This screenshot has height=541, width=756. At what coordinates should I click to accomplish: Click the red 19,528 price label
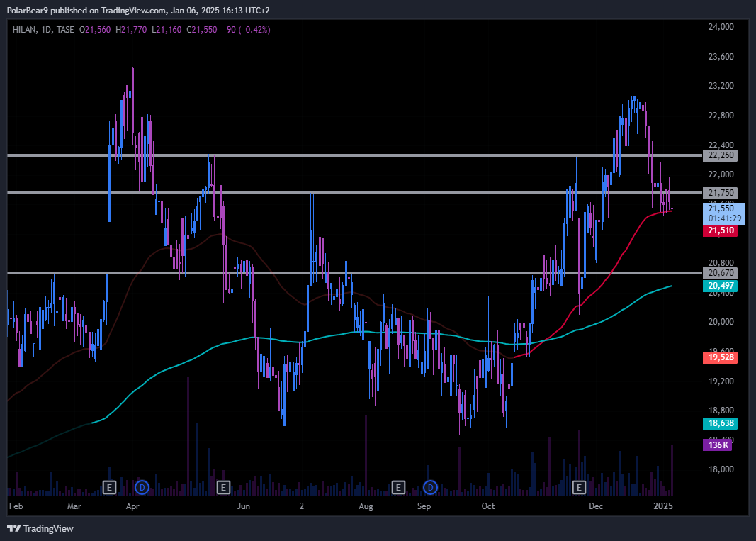point(720,357)
